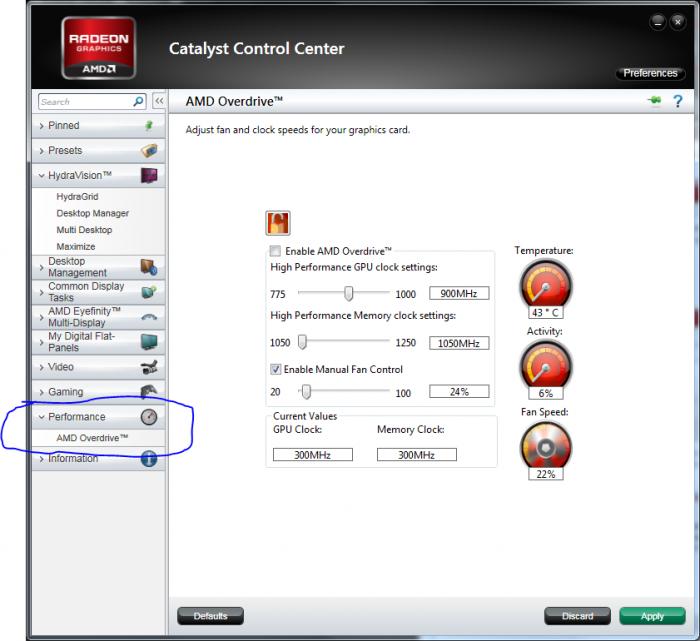Collapse the HydraVision section
Image resolution: width=700 pixels, height=641 pixels.
click(x=98, y=175)
